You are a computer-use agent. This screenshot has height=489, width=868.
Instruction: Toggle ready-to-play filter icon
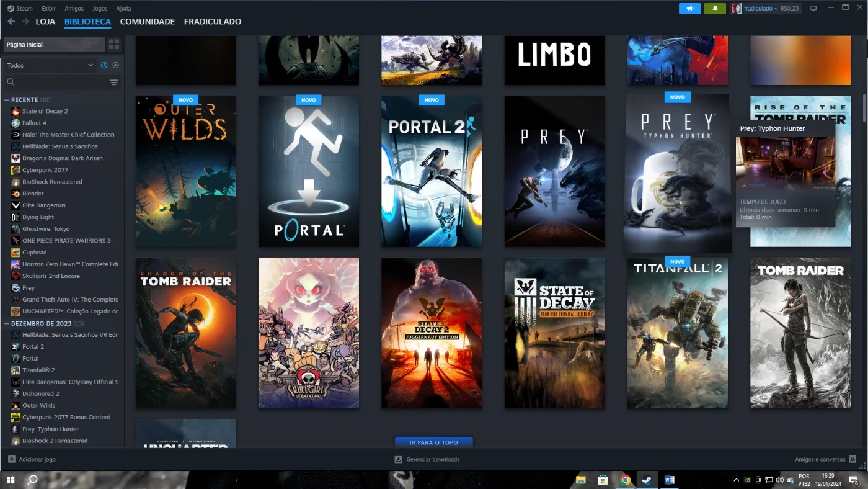(x=115, y=65)
